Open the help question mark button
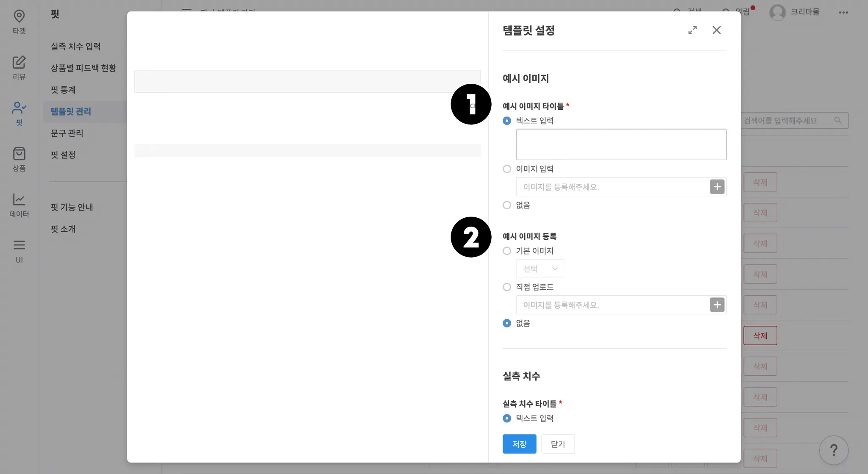The height and width of the screenshot is (474, 868). [x=833, y=450]
